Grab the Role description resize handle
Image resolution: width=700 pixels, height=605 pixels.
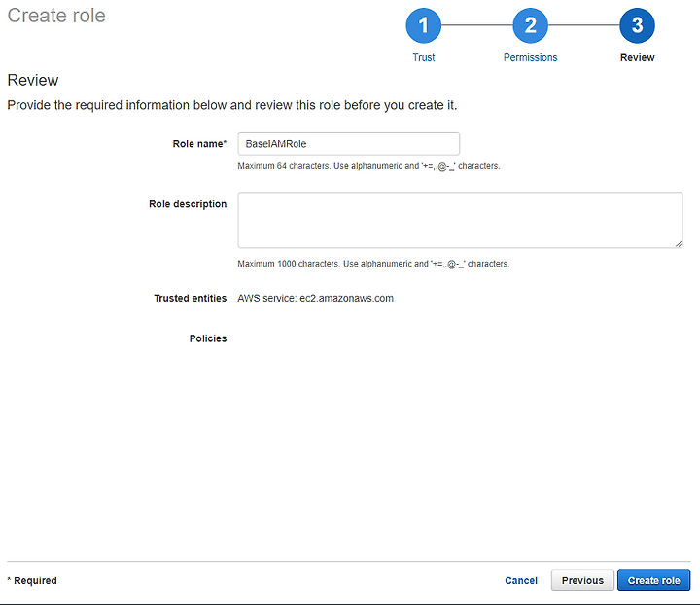pos(679,244)
